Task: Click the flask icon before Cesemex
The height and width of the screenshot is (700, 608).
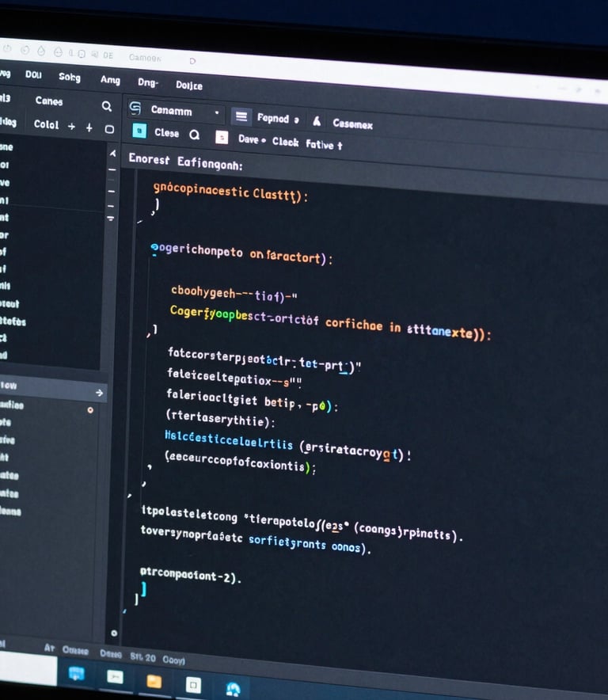Action: 317,121
